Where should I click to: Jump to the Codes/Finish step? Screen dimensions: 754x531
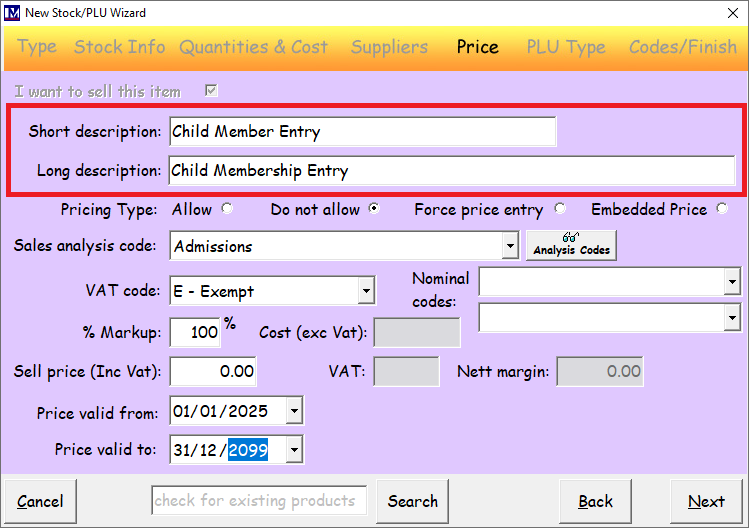(x=683, y=47)
